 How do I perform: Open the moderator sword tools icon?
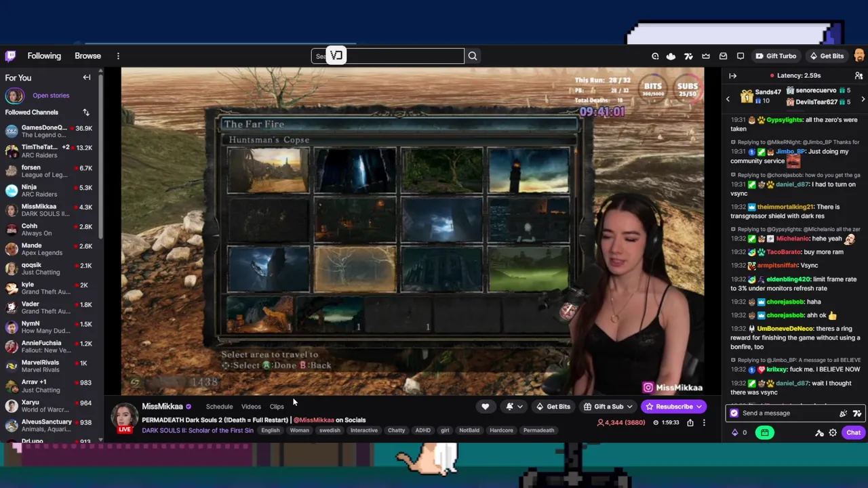[819, 433]
